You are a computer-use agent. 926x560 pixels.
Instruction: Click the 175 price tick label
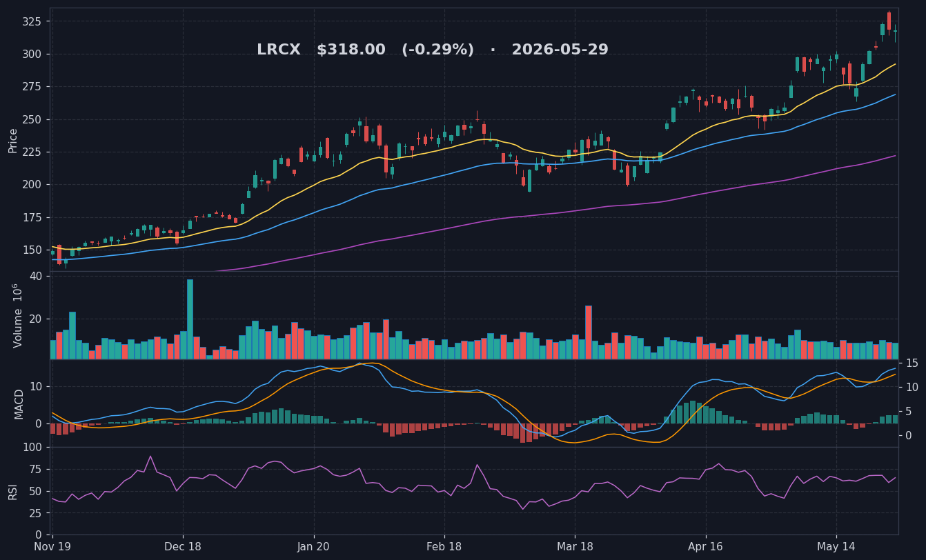(x=32, y=217)
